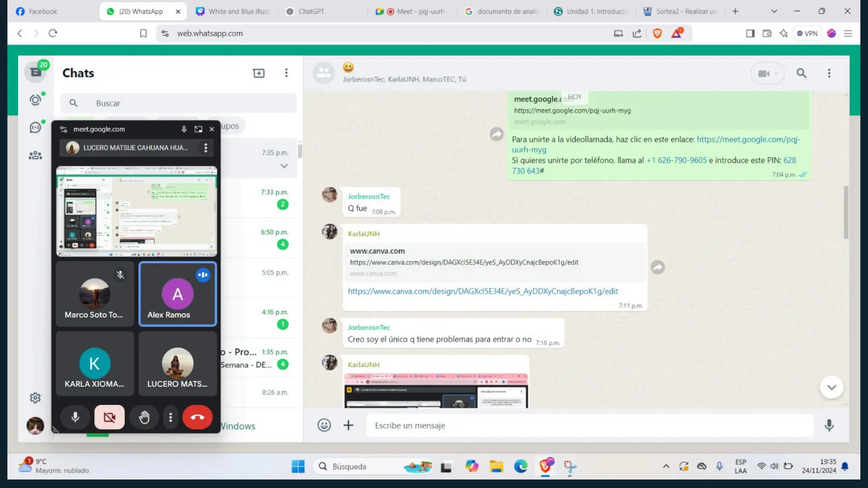Open WhatsApp Status icon in sidebar

coord(36,100)
